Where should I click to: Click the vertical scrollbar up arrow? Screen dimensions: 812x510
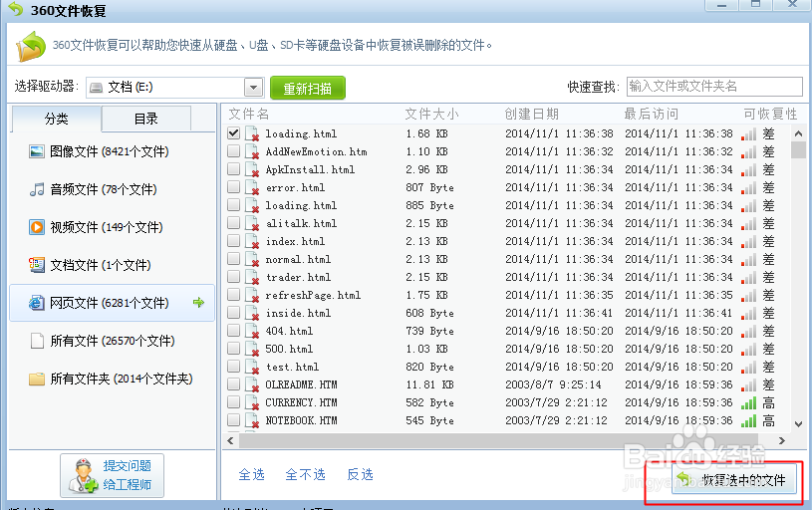coord(798,133)
